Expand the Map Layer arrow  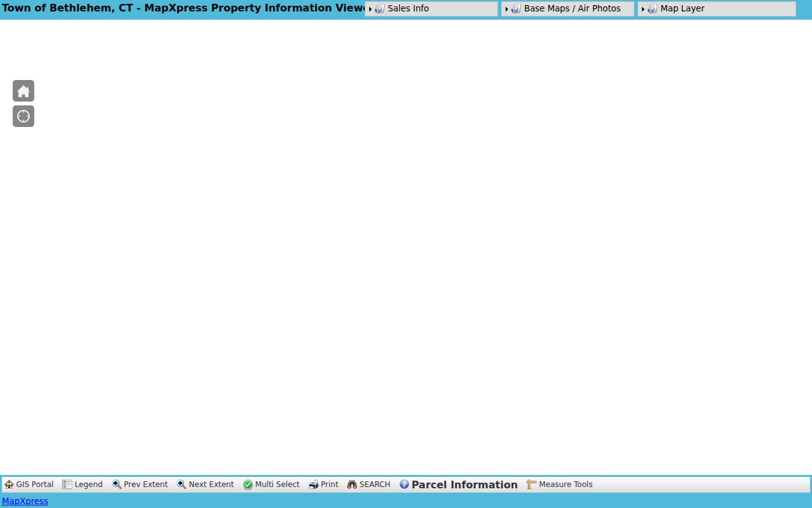(643, 9)
